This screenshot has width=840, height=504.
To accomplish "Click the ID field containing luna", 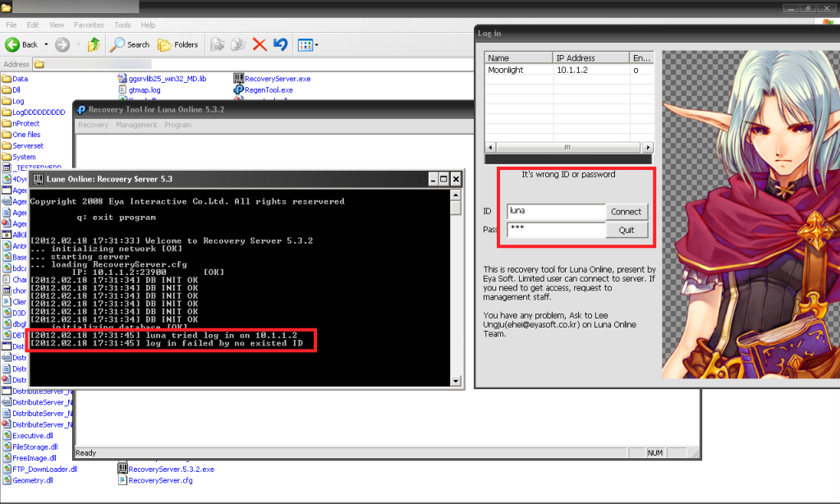I will point(555,211).
